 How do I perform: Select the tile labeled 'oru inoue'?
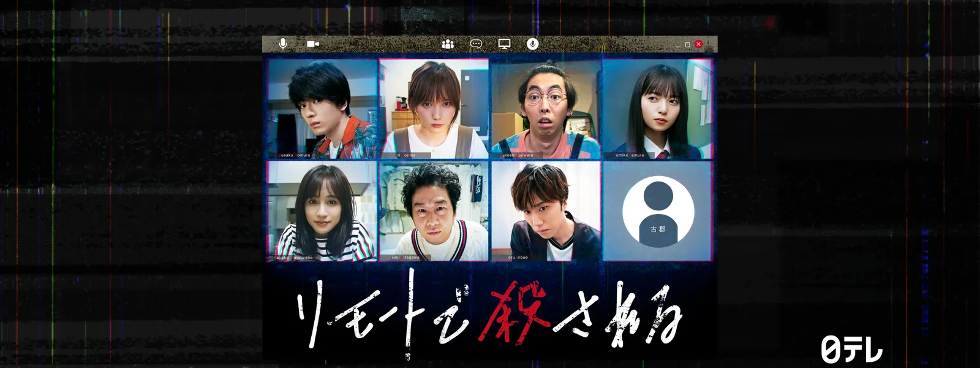(546, 211)
